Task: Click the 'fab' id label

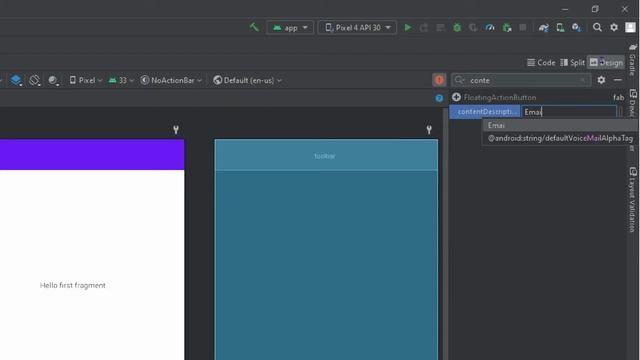Action: click(618, 98)
